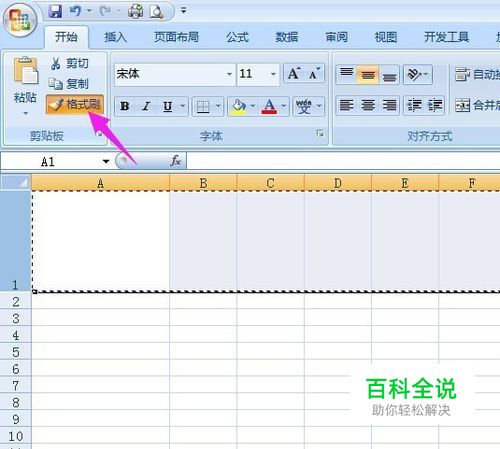Toggle underline formatting
The height and width of the screenshot is (449, 500).
[168, 106]
